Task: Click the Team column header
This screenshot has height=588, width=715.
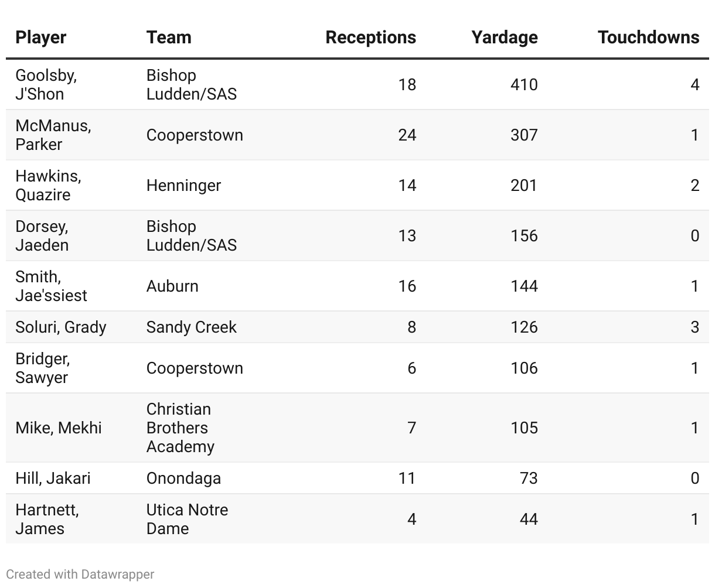Action: [x=169, y=37]
